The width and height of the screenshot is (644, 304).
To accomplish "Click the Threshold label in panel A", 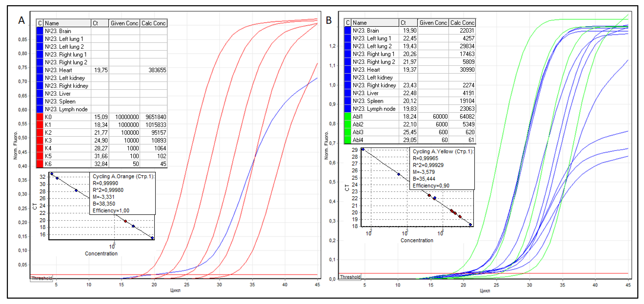I will click(x=42, y=278).
